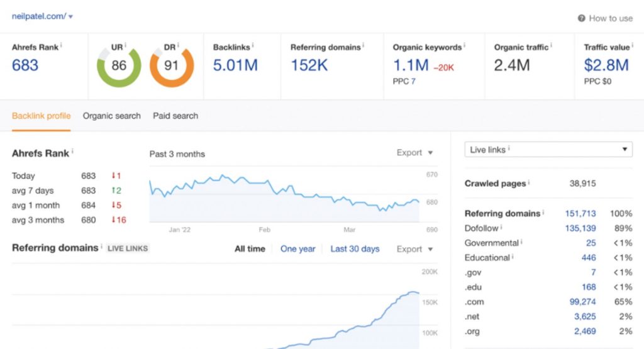The image size is (644, 349).
Task: Switch to the Organic search tab
Action: pyautogui.click(x=112, y=116)
